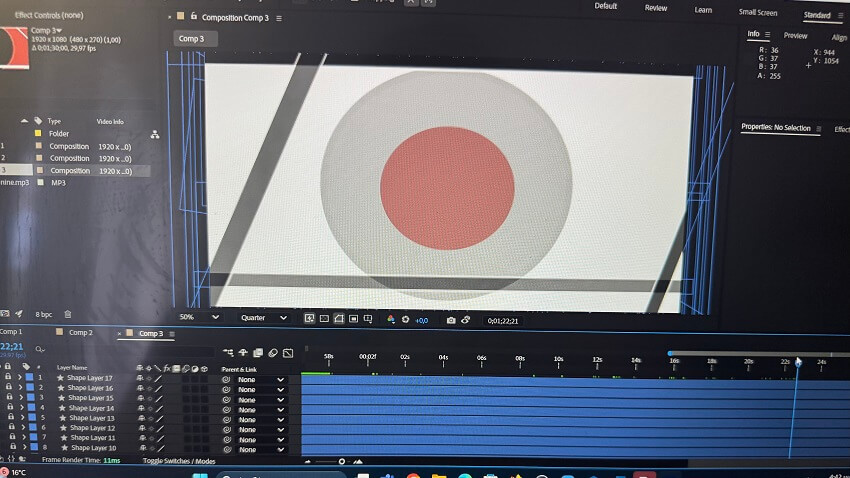Delete selected item with project trash icon
Screen dimensions: 850x478
coord(68,314)
